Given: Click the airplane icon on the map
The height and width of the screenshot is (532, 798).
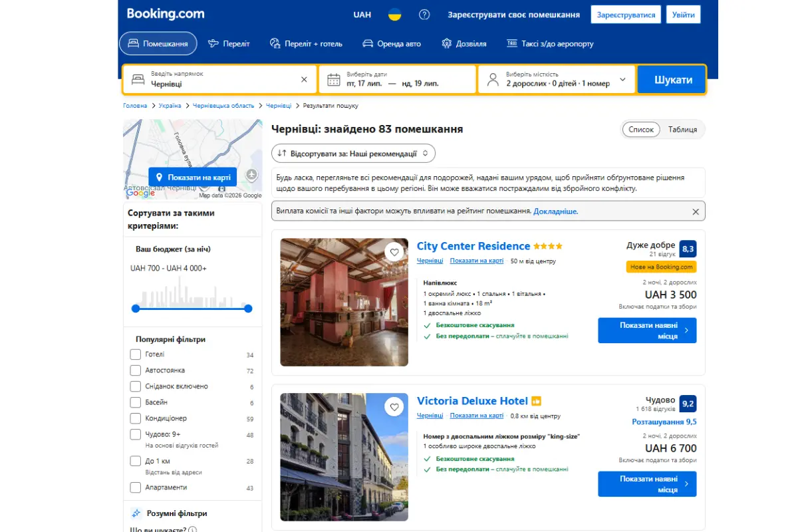Looking at the screenshot, I should click(251, 174).
